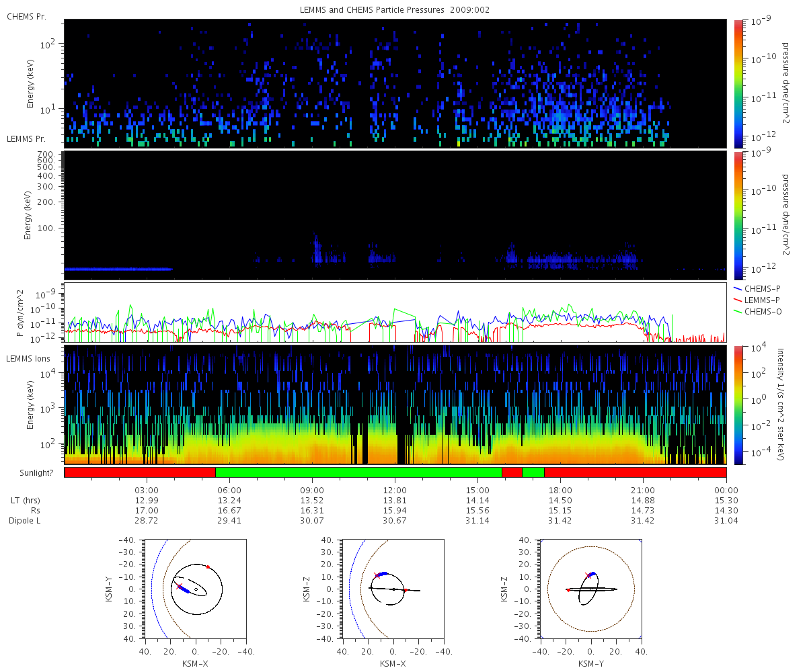Click the horizontal blue band in LEMMS pressure panel
Viewport: 807px width, 672px height.
[118, 269]
